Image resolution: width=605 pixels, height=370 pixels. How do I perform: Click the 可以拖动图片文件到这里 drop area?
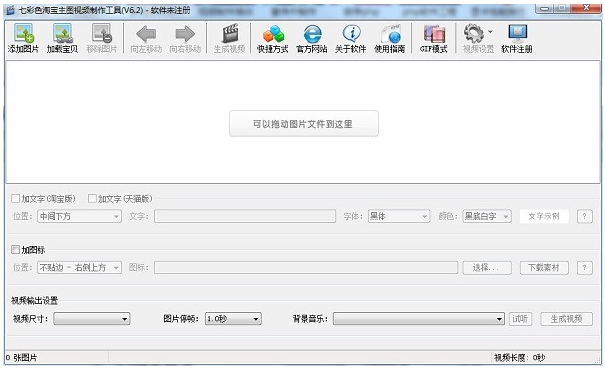pyautogui.click(x=304, y=123)
